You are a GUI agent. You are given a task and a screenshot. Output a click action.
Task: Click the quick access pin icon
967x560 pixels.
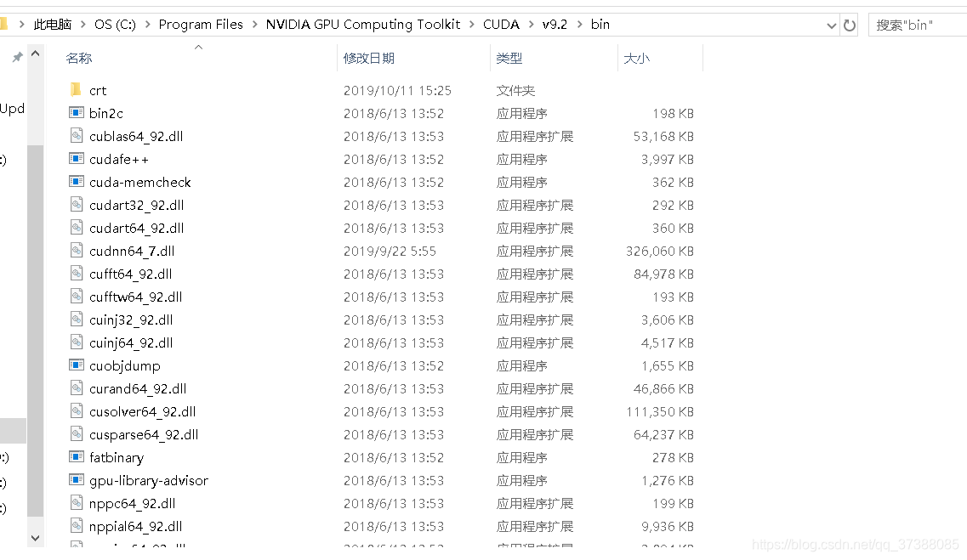[17, 57]
